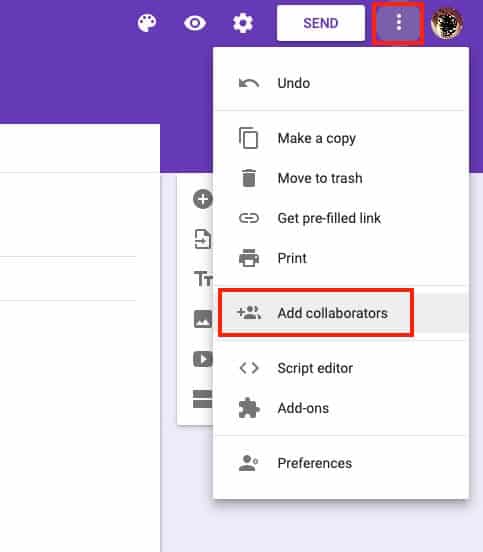Insert an image via the image icon
This screenshot has width=483, height=552.
tap(203, 319)
